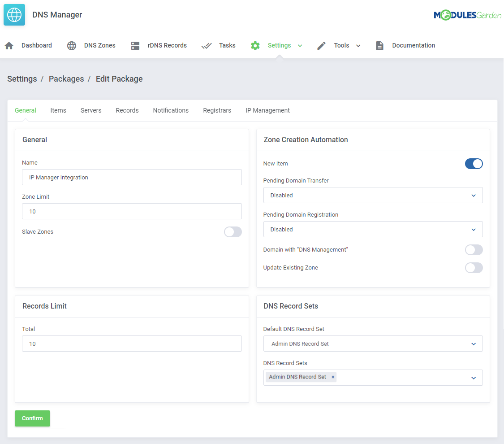The width and height of the screenshot is (504, 444).
Task: Click the Confirm button
Action: click(x=32, y=418)
